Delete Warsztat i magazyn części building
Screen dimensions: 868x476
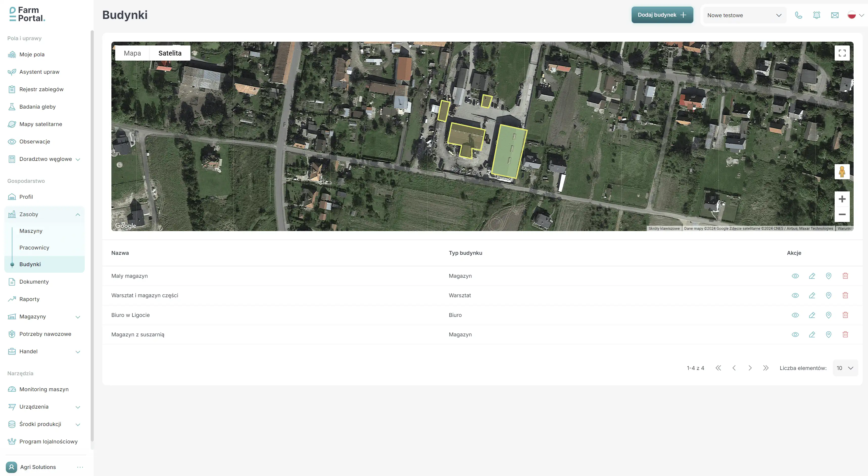pos(845,295)
